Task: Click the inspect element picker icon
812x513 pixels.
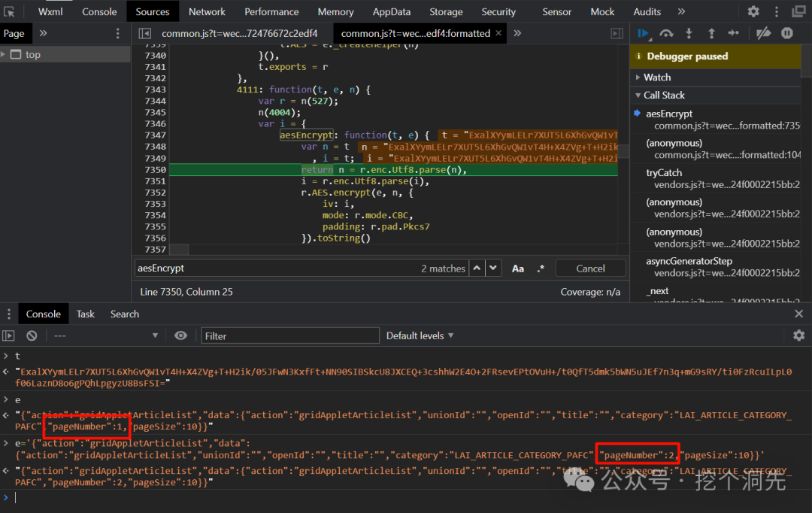Action: point(10,11)
